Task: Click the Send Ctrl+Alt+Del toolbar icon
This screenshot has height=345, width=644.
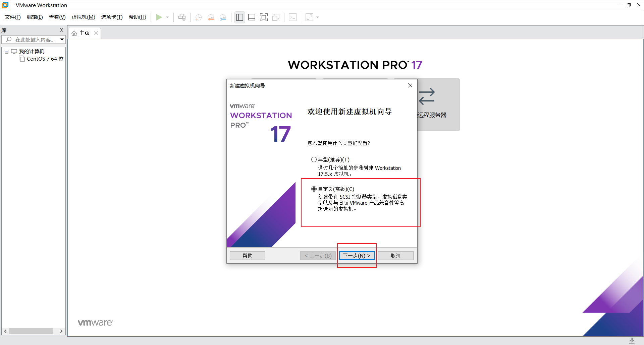Action: coord(182,17)
